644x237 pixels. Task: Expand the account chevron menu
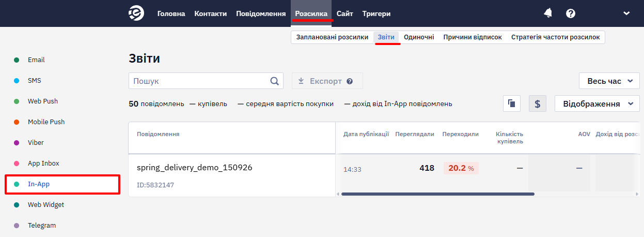[627, 13]
